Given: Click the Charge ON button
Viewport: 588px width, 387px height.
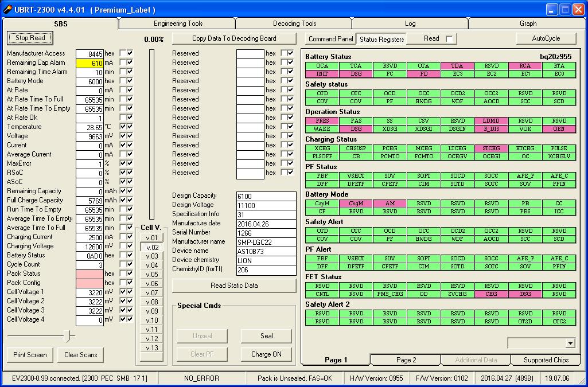Looking at the screenshot, I should pos(266,354).
